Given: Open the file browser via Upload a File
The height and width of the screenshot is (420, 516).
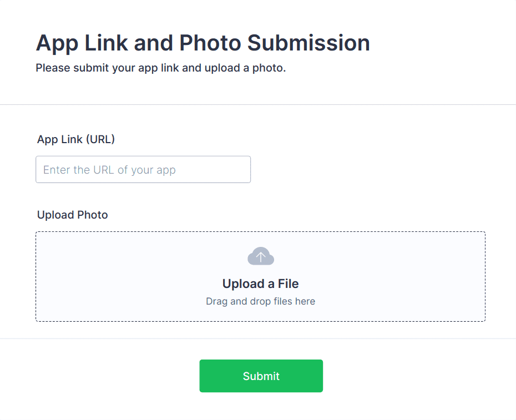Looking at the screenshot, I should coord(261,284).
